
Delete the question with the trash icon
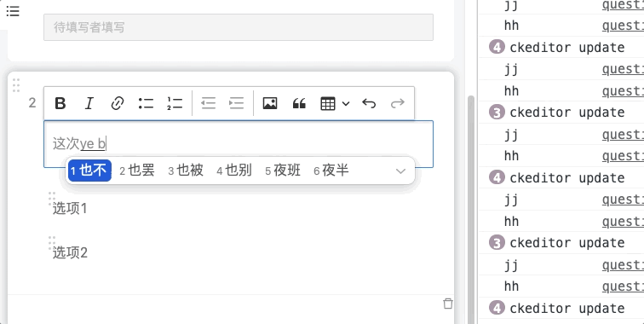coord(448,304)
